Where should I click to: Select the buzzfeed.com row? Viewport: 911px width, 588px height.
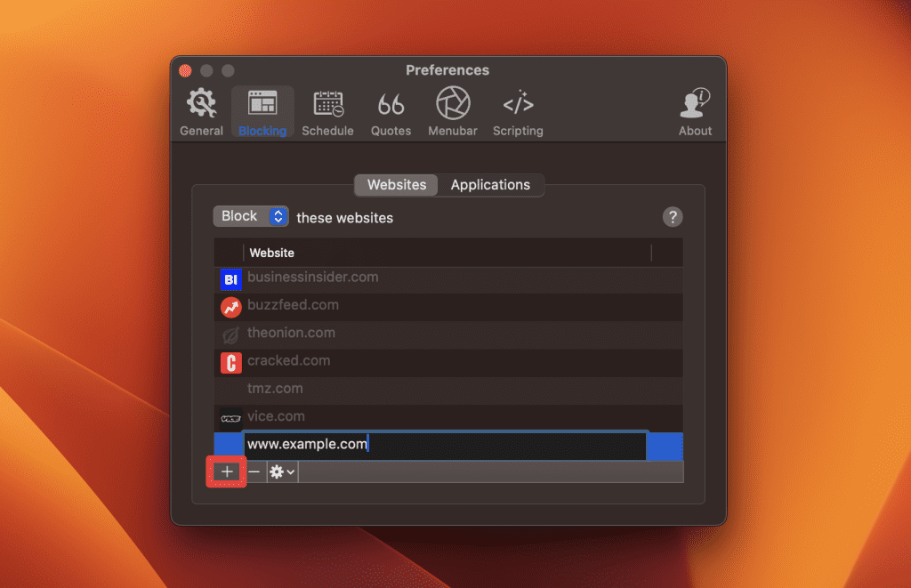coord(448,307)
